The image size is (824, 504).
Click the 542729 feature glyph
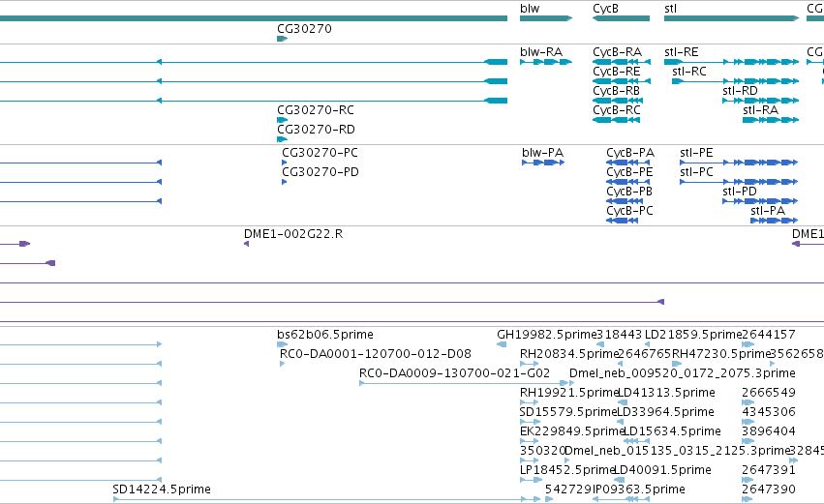549,499
